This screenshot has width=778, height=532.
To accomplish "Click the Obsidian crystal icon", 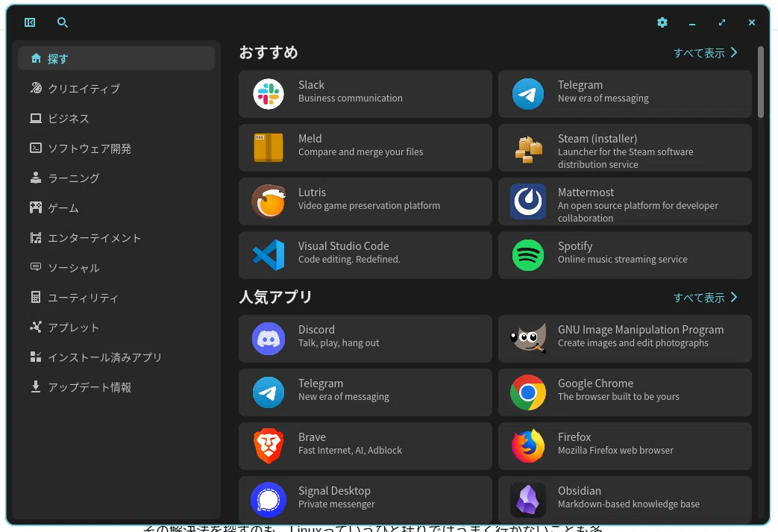I will tap(528, 500).
